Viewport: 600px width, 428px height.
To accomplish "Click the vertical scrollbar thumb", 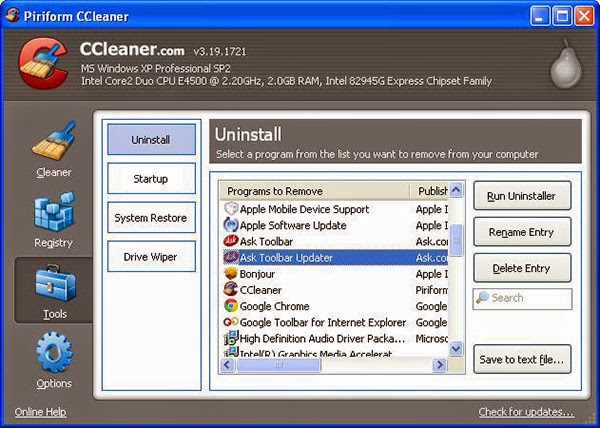I will [456, 240].
